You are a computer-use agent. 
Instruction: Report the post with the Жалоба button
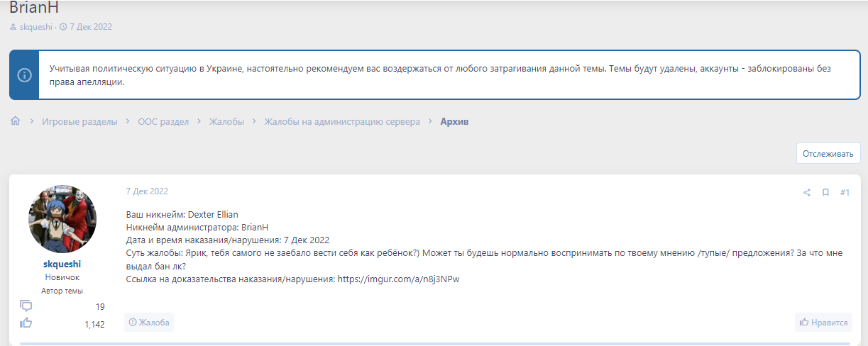click(149, 323)
